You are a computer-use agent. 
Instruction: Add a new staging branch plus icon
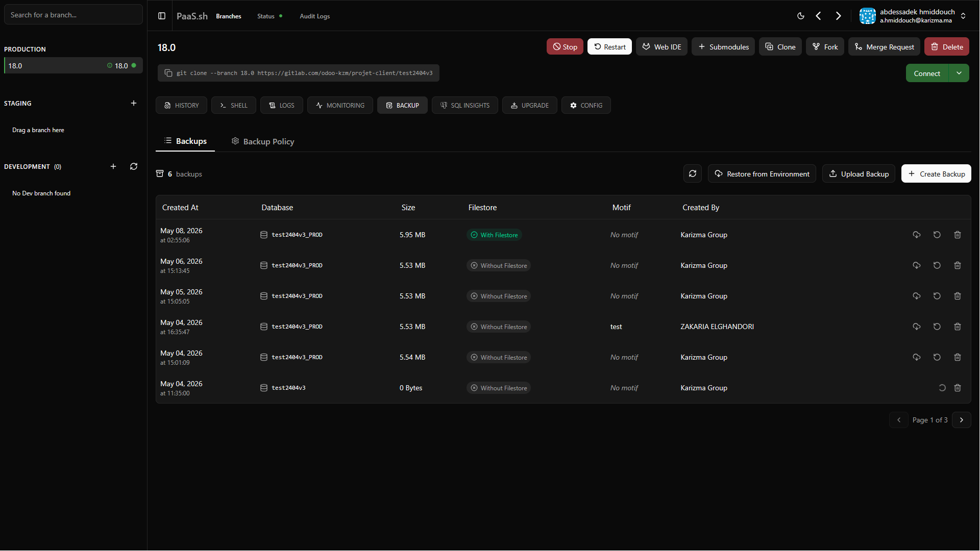click(x=134, y=103)
